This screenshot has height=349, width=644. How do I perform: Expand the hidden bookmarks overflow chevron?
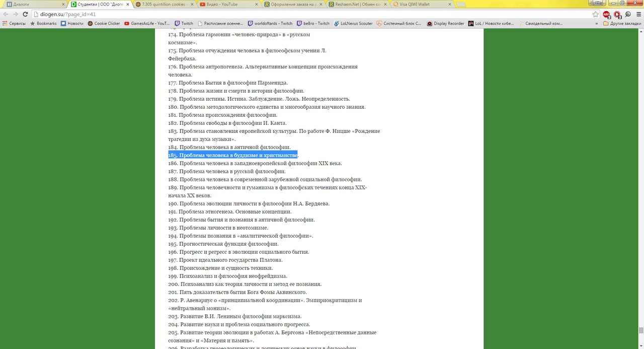click(597, 23)
